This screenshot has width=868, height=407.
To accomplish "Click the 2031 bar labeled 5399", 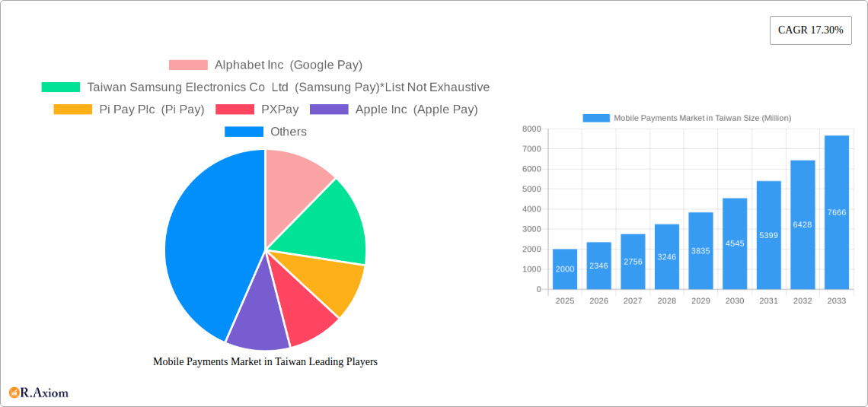I will coord(769,235).
